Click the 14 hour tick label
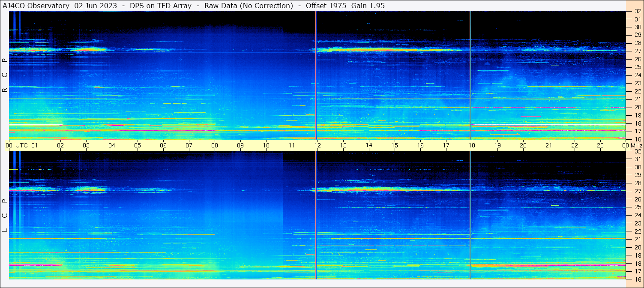644x288 pixels. point(369,145)
